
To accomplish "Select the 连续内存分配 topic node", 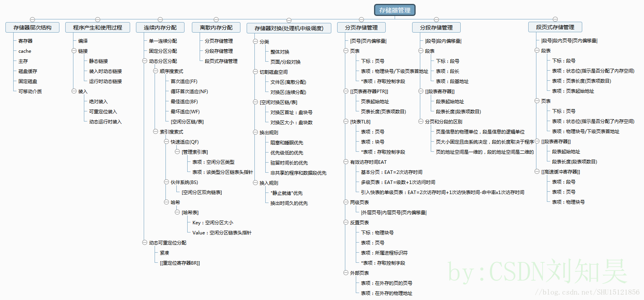I will [160, 28].
